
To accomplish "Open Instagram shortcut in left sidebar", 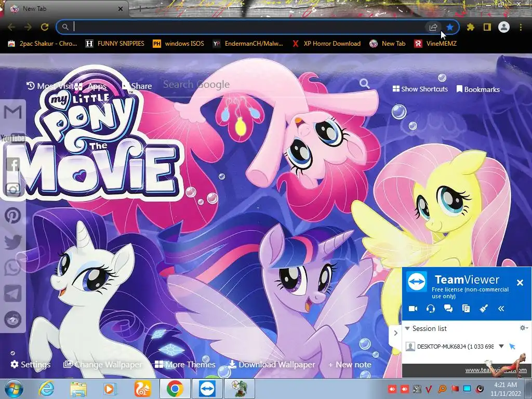I will [x=13, y=190].
